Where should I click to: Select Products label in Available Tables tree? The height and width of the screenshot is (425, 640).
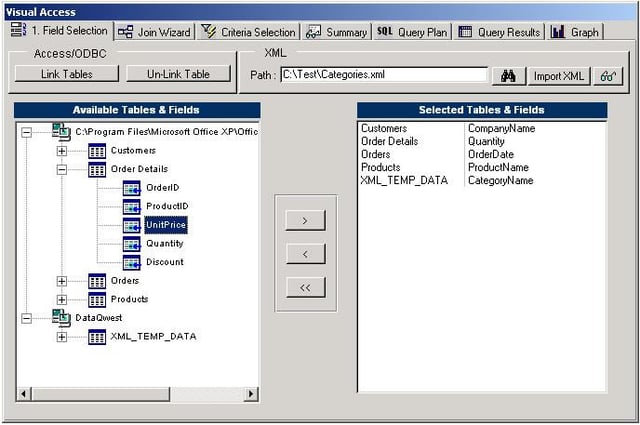[129, 299]
